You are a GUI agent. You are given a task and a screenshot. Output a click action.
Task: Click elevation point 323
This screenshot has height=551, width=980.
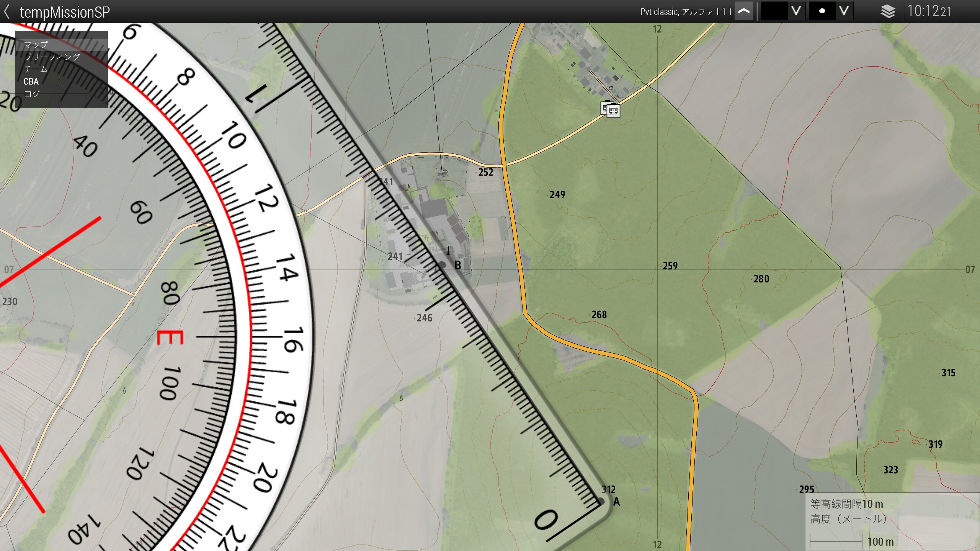point(890,470)
